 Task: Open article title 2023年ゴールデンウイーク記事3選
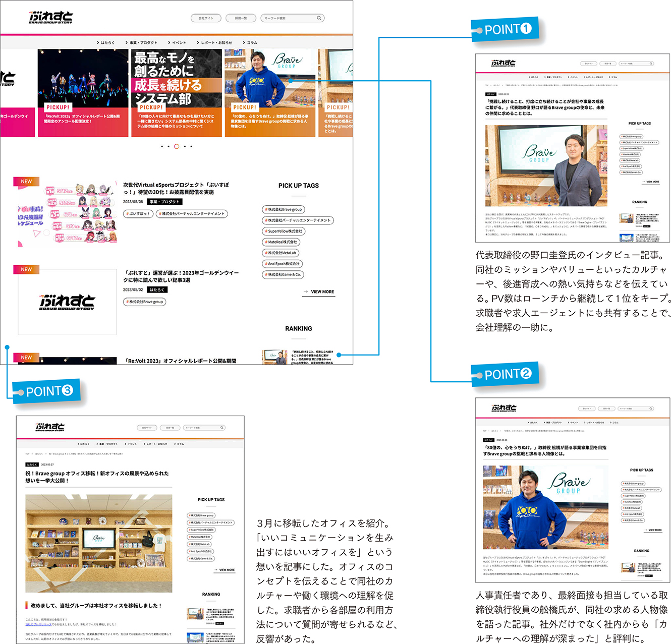point(181,276)
